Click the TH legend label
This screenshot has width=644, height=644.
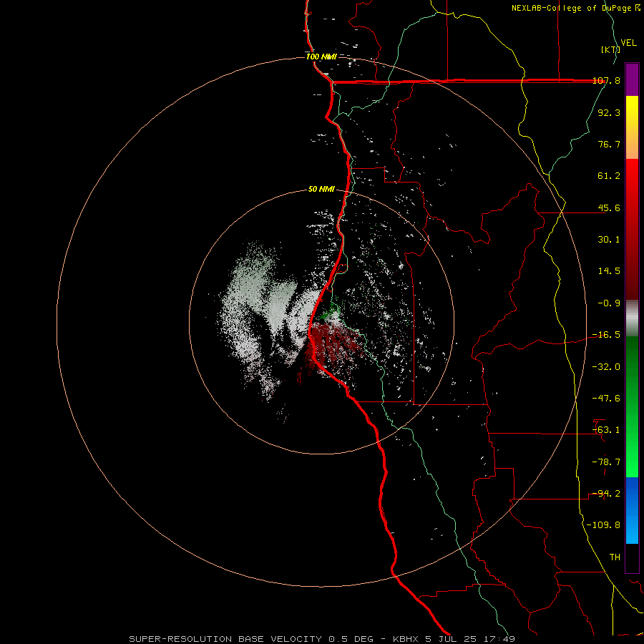[x=615, y=557]
